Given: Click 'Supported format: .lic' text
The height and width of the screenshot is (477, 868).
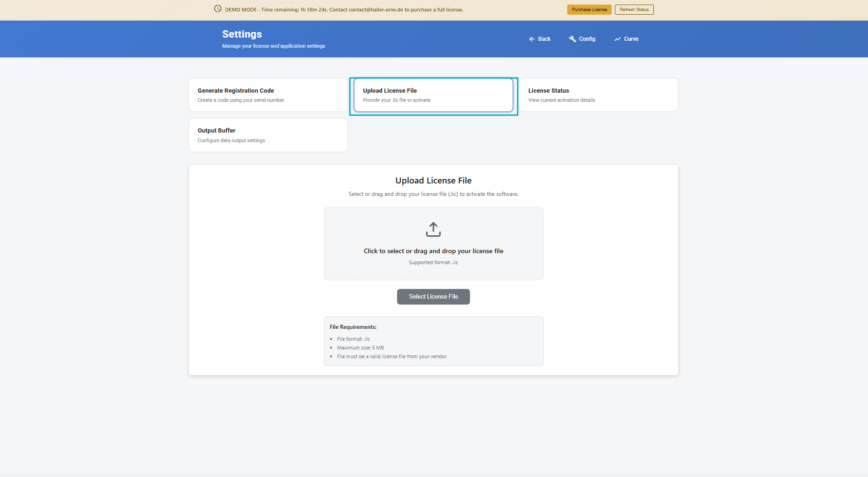Looking at the screenshot, I should (433, 262).
